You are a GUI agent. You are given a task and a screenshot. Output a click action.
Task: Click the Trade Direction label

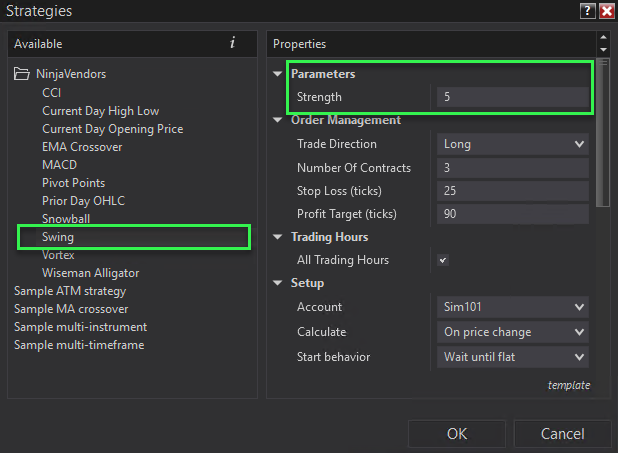click(x=337, y=144)
